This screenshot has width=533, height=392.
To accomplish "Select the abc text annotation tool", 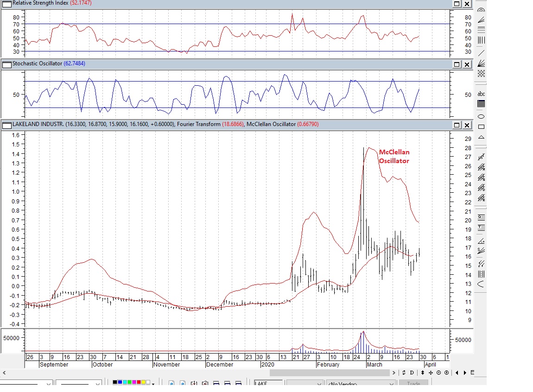I will [481, 94].
